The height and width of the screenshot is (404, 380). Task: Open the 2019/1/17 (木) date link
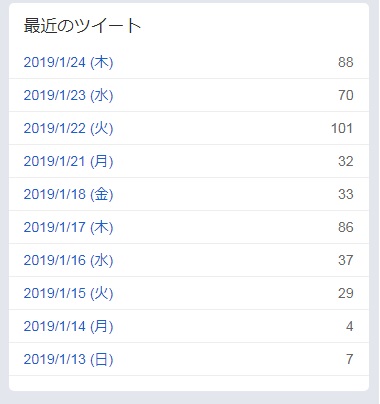(x=68, y=227)
